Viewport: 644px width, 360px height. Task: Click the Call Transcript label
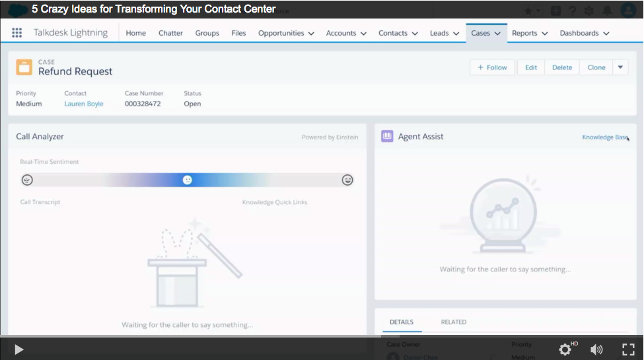40,201
